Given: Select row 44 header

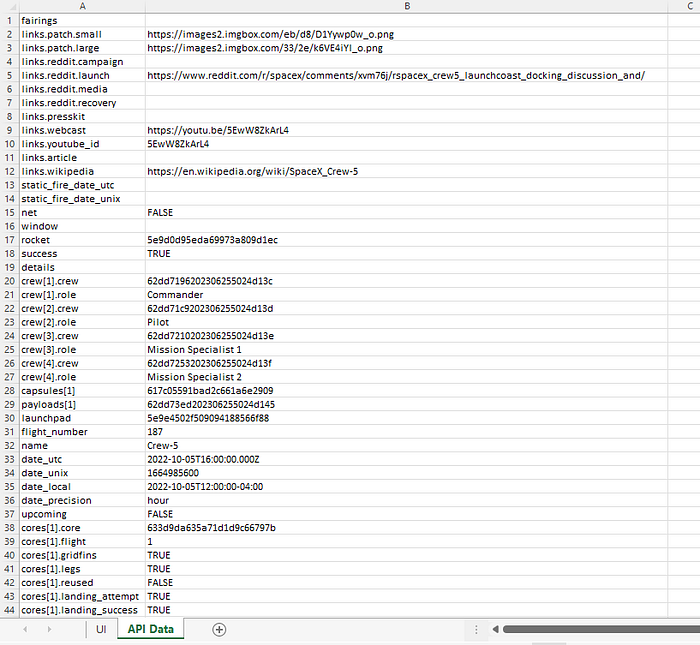Looking at the screenshot, I should tap(10, 610).
